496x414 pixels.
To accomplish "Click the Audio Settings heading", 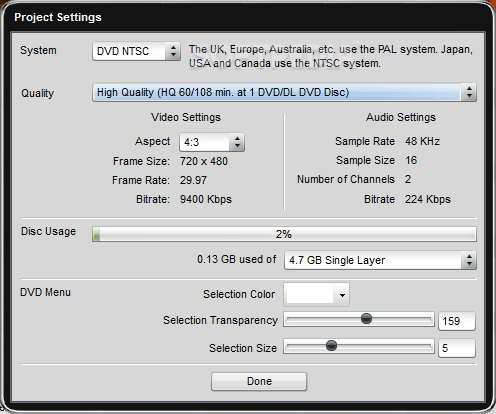I will click(x=401, y=117).
